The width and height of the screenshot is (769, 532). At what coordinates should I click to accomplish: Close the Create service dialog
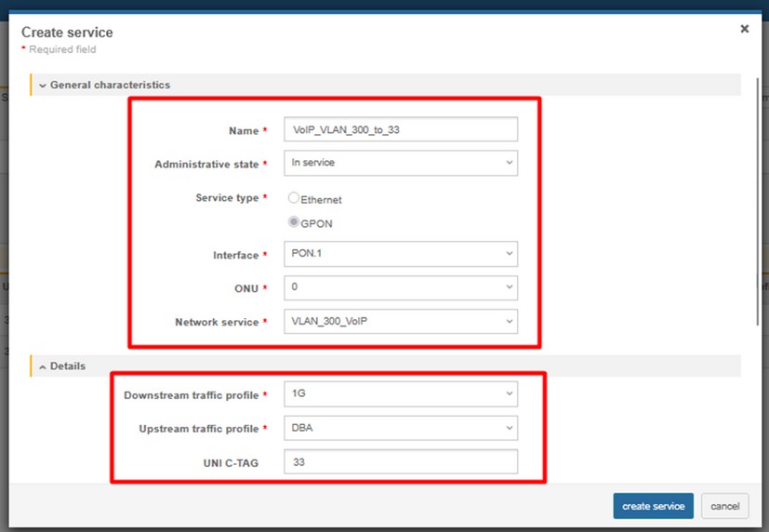pyautogui.click(x=744, y=29)
